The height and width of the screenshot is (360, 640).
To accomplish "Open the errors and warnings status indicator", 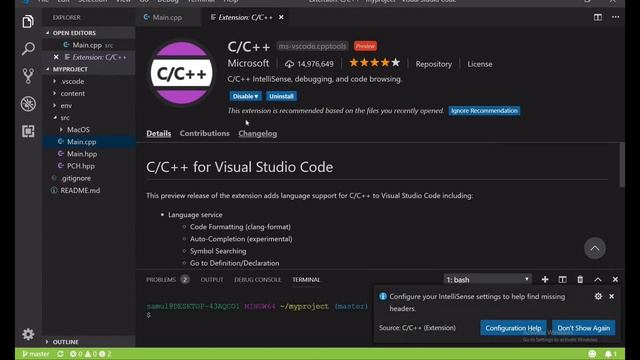I will coord(90,354).
